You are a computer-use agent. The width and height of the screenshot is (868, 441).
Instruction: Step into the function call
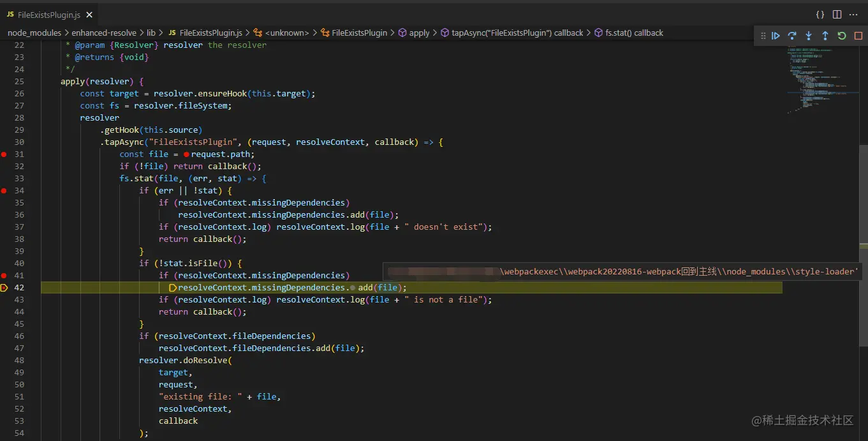pos(809,36)
